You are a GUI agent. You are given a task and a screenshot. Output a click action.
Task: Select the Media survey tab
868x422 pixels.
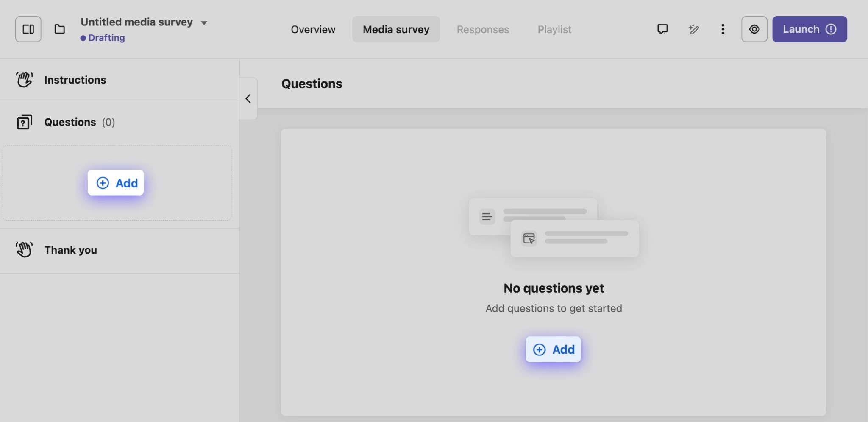coord(396,29)
